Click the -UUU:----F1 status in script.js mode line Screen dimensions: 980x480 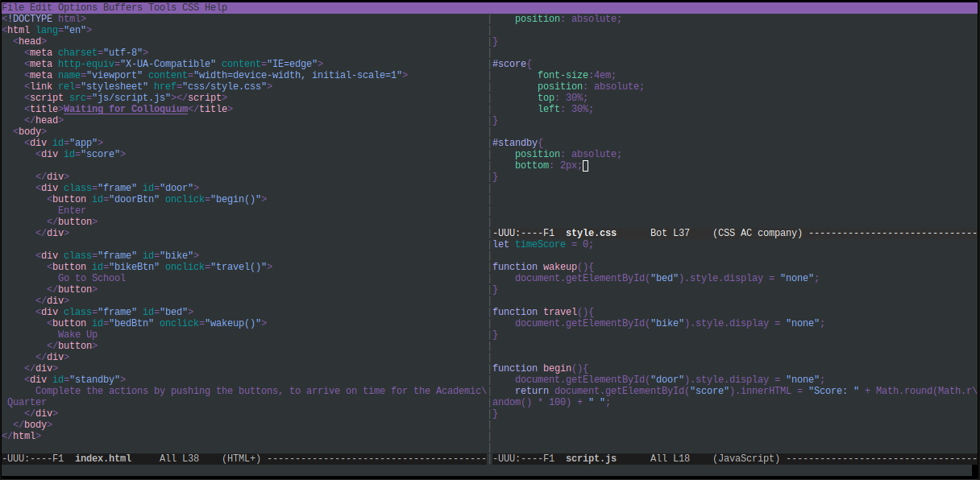523,458
